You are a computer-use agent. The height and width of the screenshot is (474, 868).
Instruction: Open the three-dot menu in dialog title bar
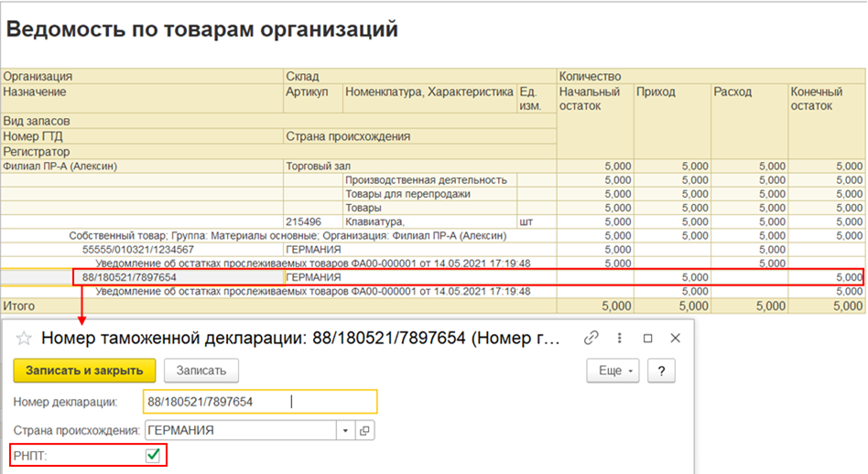tap(620, 338)
